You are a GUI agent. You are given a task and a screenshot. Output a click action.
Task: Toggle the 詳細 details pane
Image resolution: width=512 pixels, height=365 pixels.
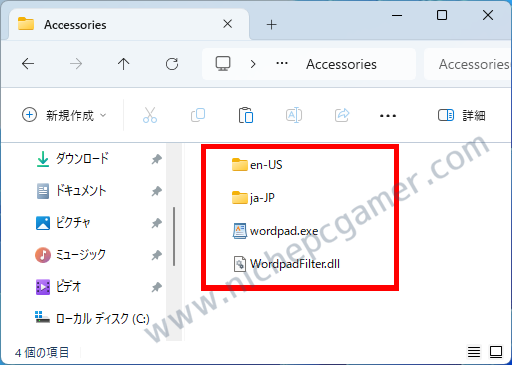pos(461,115)
